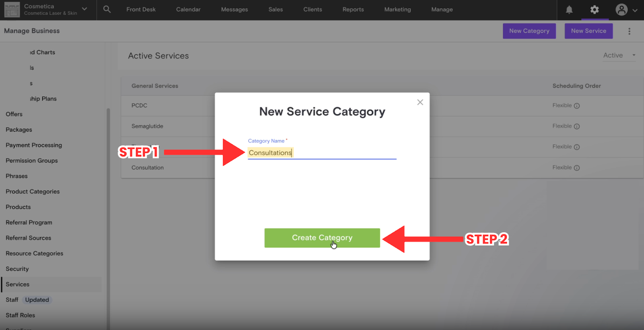The width and height of the screenshot is (644, 330).
Task: Open the Reports menu
Action: tap(353, 9)
